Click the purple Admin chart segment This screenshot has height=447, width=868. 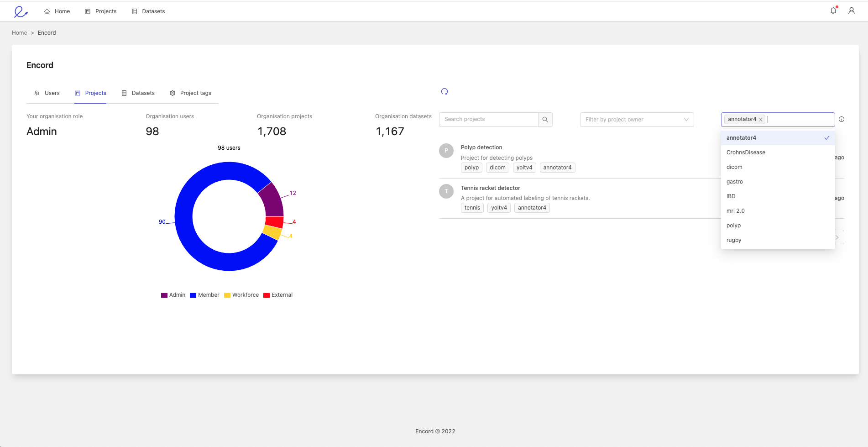(272, 201)
